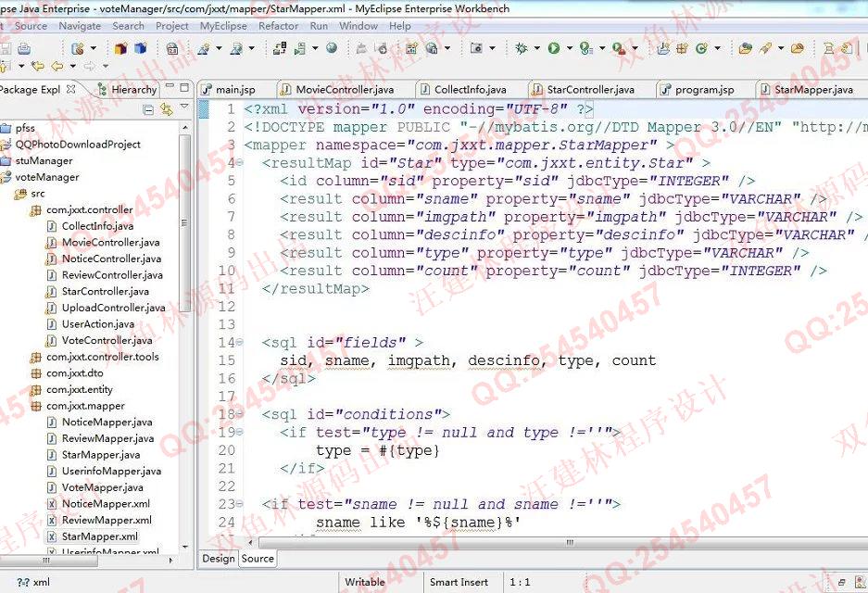Switch to the Design editor tab
This screenshot has height=593, width=868.
point(218,559)
